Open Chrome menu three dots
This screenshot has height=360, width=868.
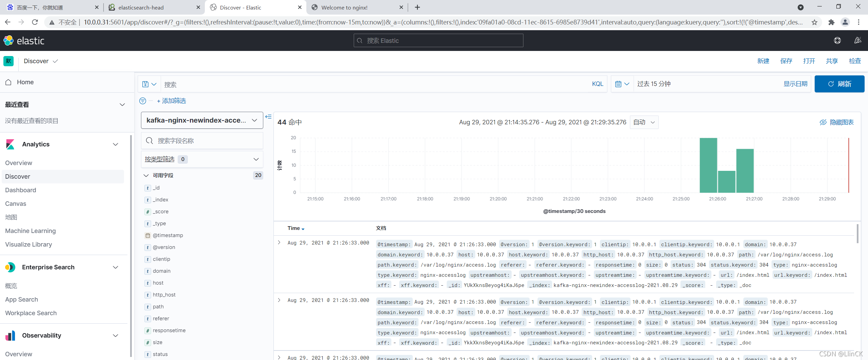859,22
